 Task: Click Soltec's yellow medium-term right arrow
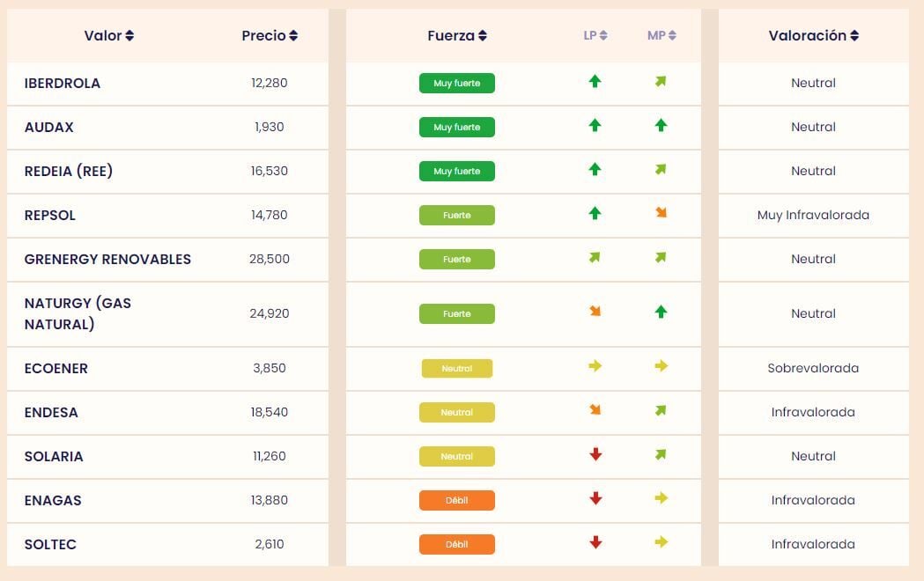(661, 542)
